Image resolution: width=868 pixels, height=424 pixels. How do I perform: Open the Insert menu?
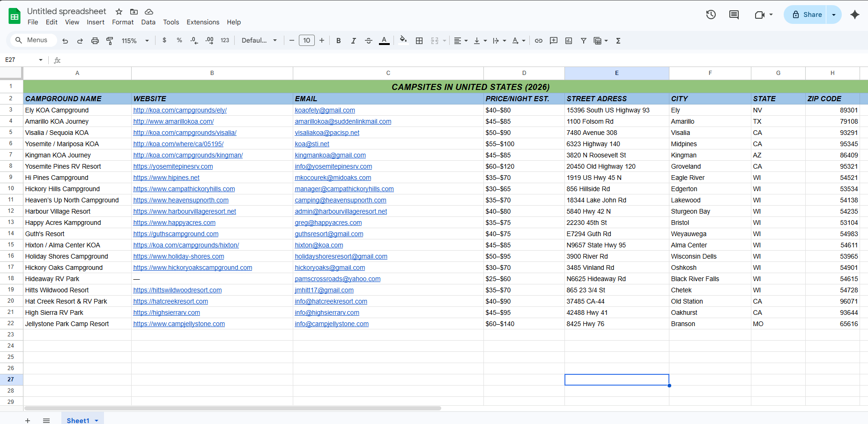pos(96,22)
